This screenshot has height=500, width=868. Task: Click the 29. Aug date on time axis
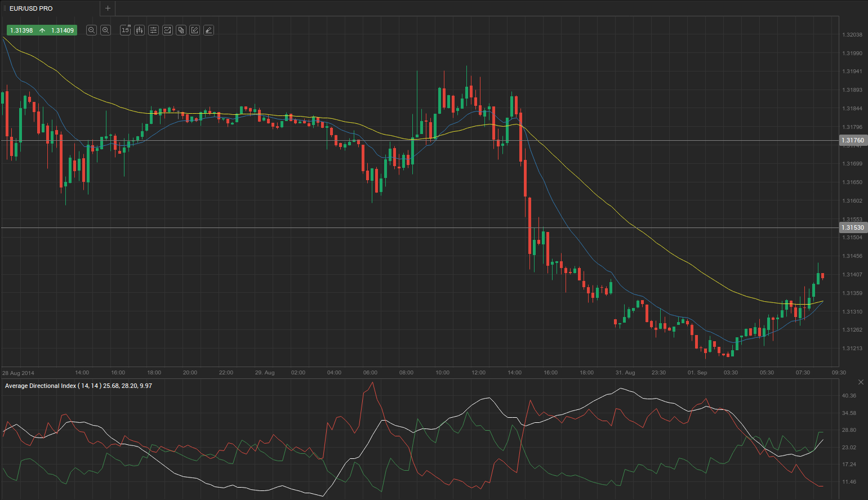(265, 373)
